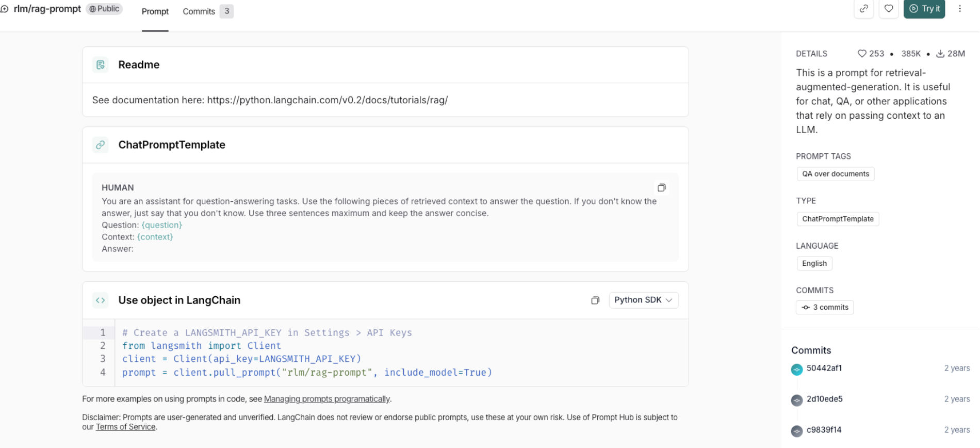
Task: Open the Python SDK dropdown
Action: click(x=643, y=300)
